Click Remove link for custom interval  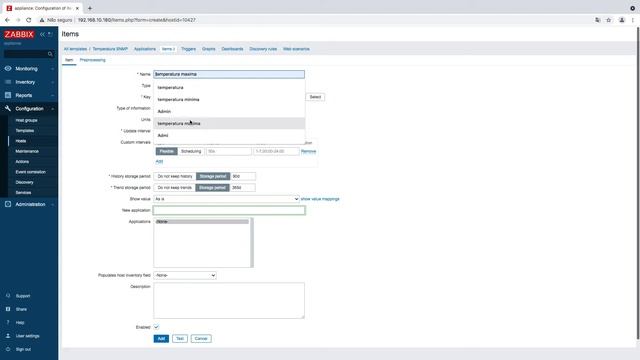309,151
